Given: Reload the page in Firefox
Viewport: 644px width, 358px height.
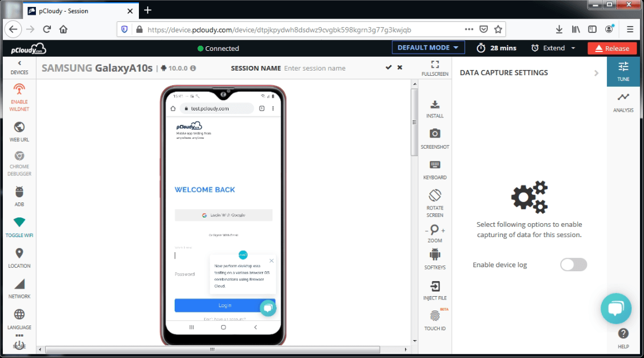Looking at the screenshot, I should (47, 29).
